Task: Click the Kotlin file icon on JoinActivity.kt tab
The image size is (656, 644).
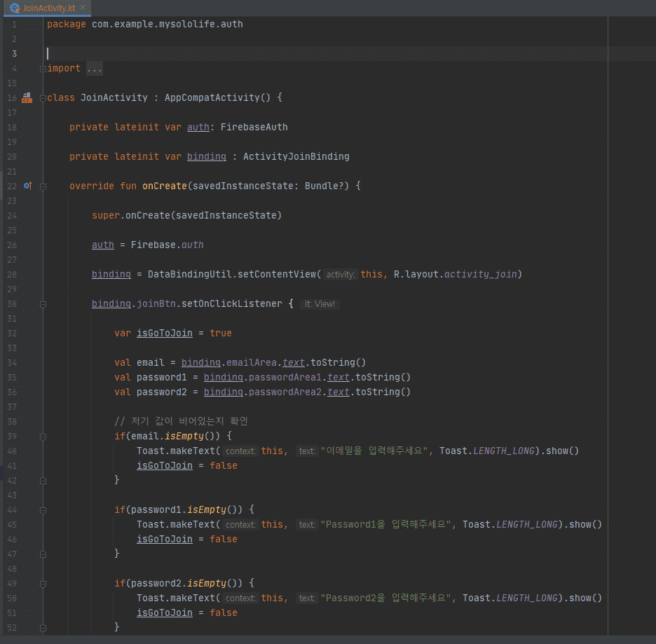Action: pyautogui.click(x=14, y=8)
